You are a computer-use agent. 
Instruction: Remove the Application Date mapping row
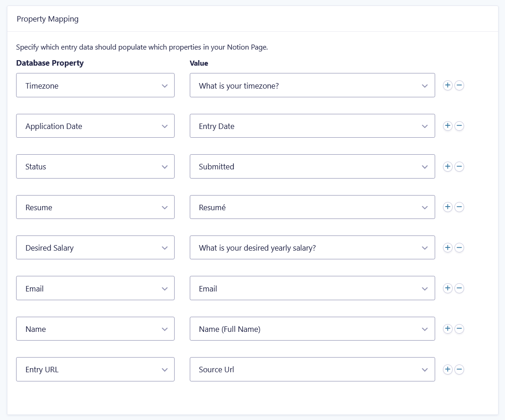pyautogui.click(x=459, y=126)
